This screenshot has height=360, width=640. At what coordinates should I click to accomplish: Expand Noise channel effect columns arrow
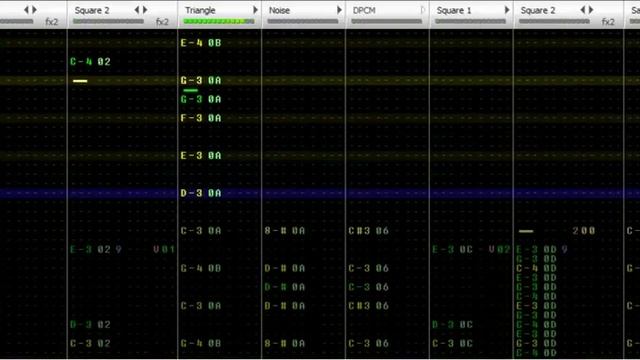click(x=339, y=10)
